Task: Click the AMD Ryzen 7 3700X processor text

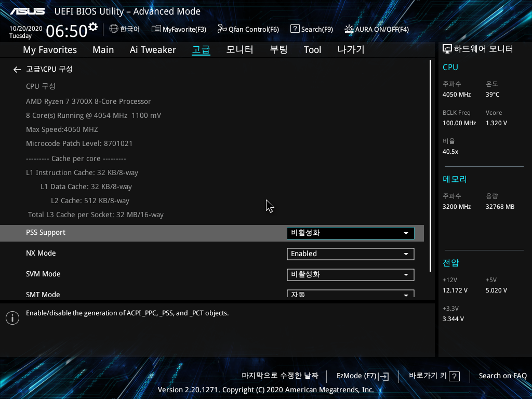Action: [88, 101]
